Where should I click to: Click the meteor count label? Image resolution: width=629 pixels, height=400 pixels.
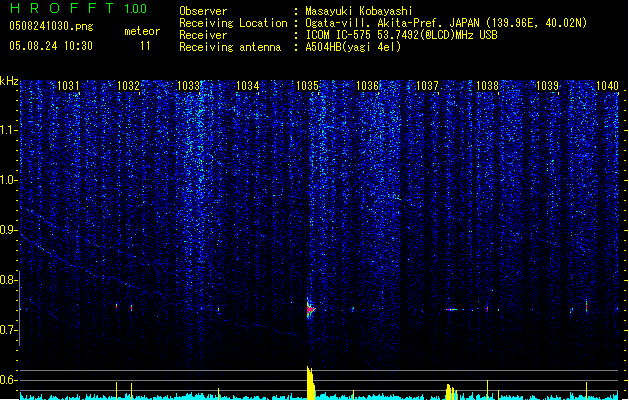click(142, 31)
